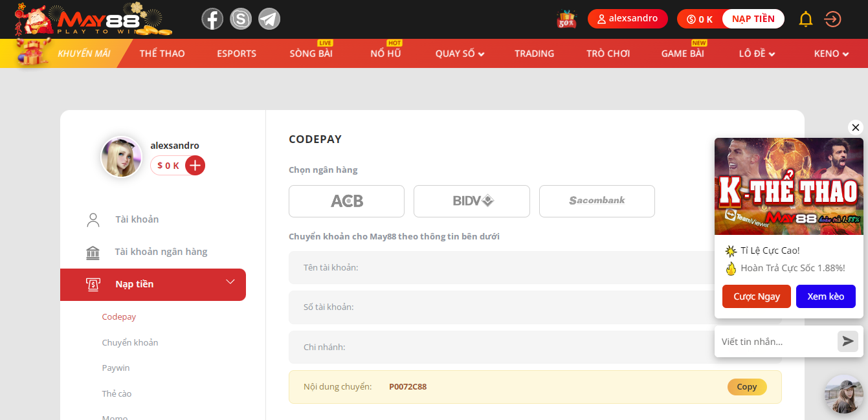Select Chuyển khoản deposit method
The width and height of the screenshot is (868, 420).
[130, 342]
